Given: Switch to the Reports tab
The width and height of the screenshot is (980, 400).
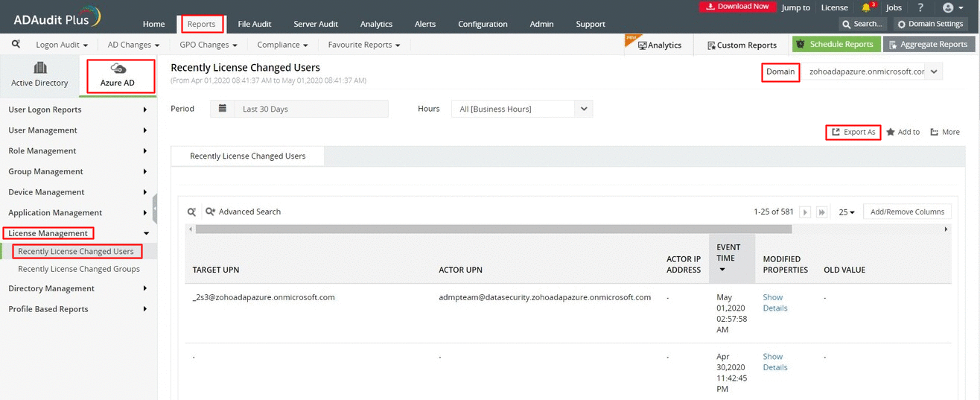Looking at the screenshot, I should (201, 24).
